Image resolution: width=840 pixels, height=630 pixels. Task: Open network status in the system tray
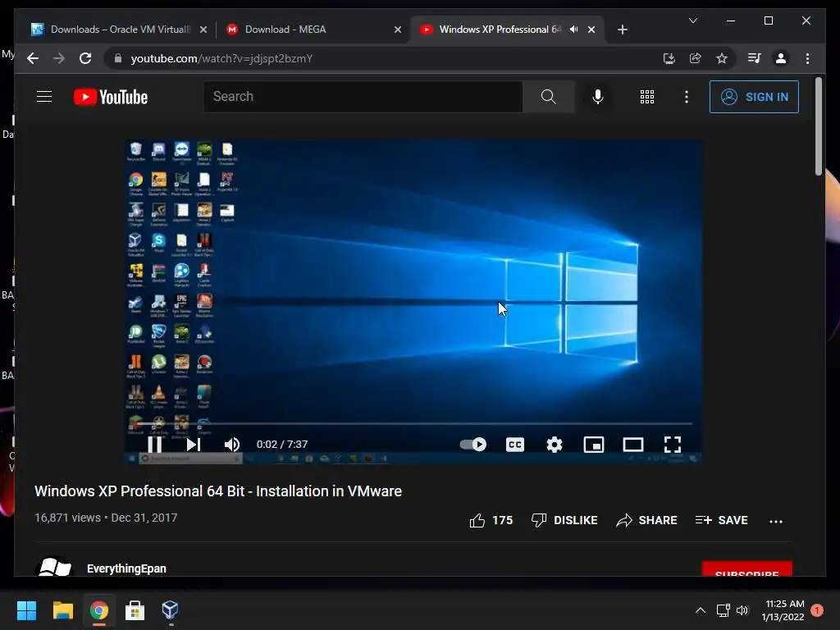(x=724, y=610)
